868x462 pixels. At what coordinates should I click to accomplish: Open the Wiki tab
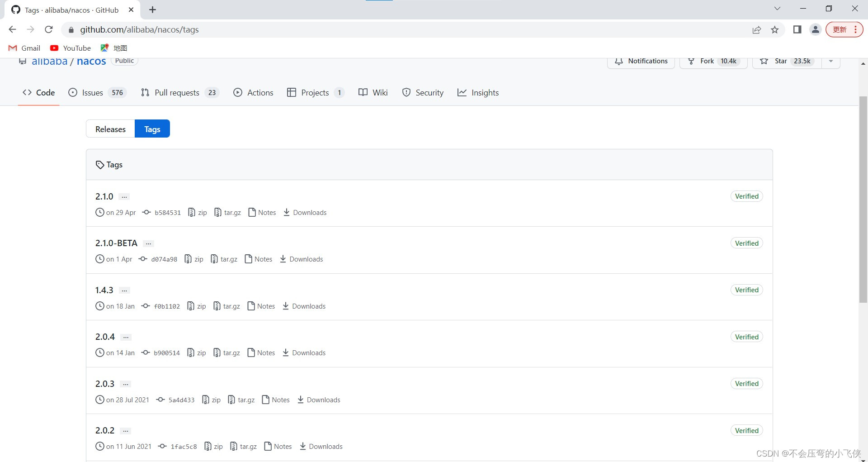[373, 93]
